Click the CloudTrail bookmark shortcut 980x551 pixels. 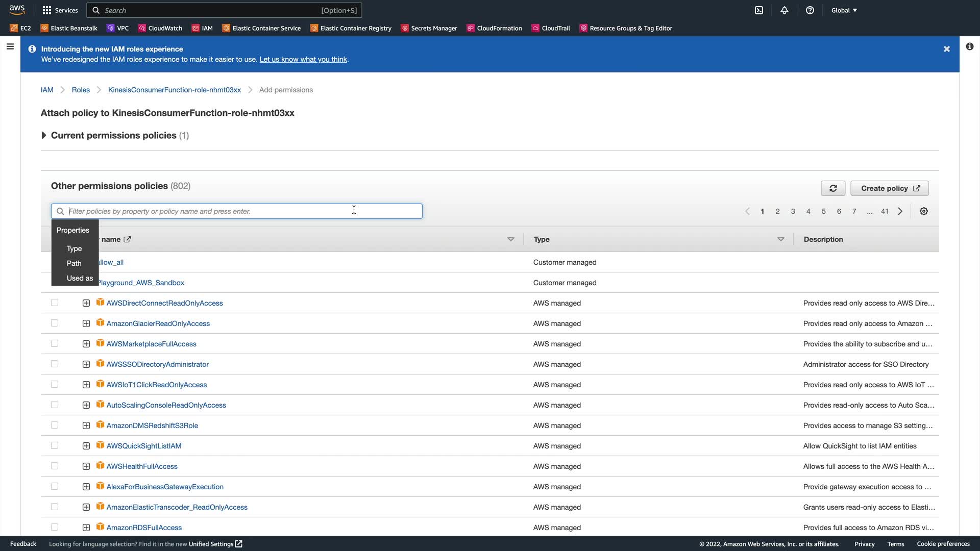click(551, 28)
